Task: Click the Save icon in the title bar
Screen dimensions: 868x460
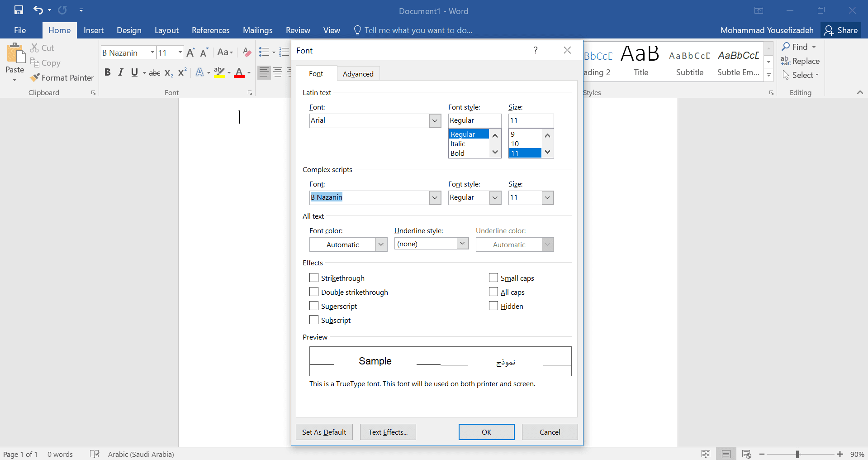Action: pos(19,10)
